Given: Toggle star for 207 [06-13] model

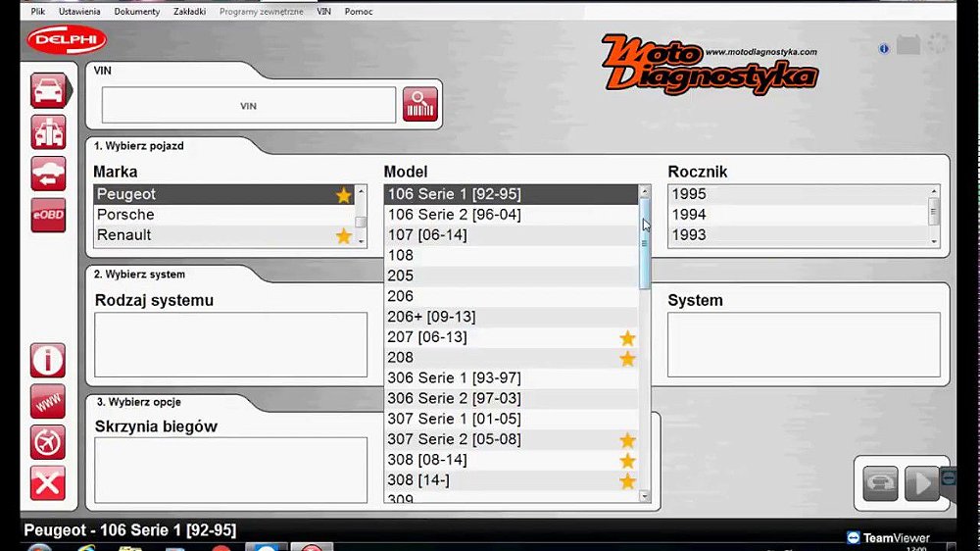Looking at the screenshot, I should [627, 338].
